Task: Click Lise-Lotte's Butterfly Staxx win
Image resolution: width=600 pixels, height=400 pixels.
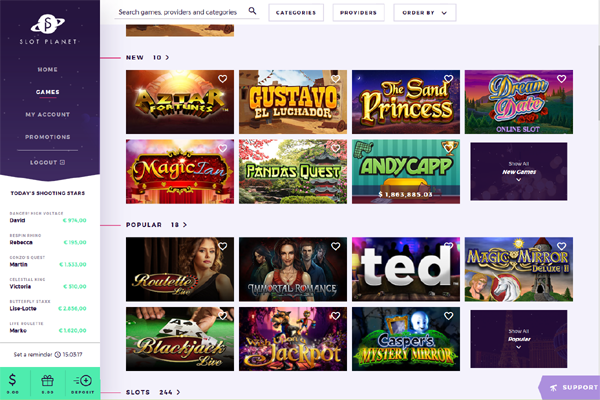Action: pyautogui.click(x=48, y=305)
